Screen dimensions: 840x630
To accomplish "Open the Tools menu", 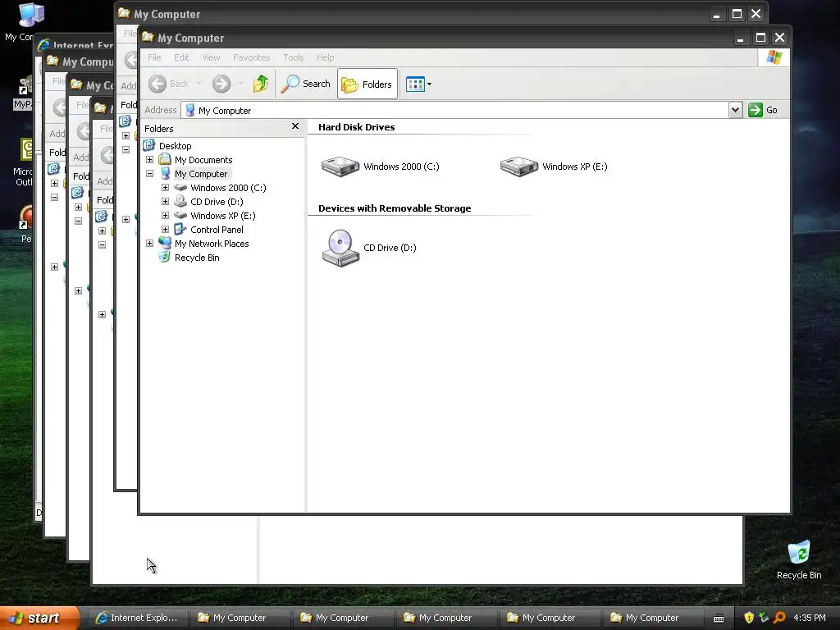I will coord(293,57).
